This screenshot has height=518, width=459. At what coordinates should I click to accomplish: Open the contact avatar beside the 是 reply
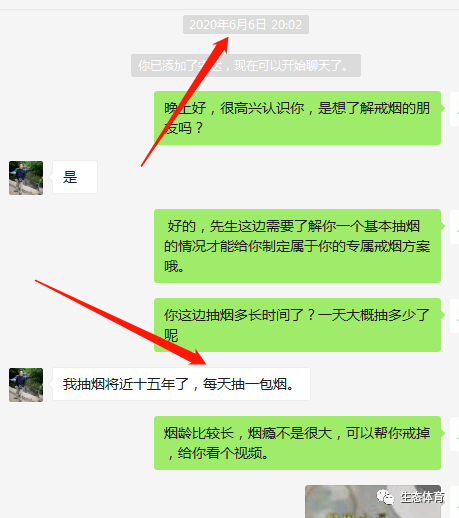pos(26,178)
